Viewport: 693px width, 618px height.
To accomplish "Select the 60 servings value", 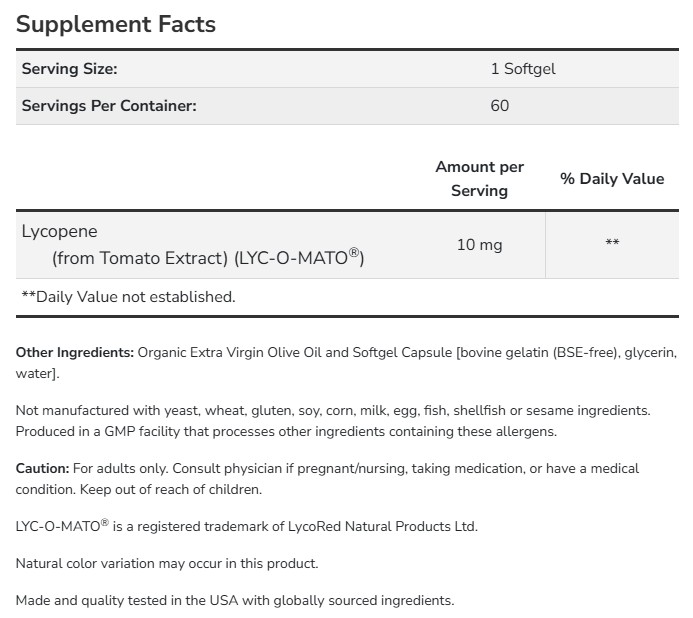I will 499,105.
